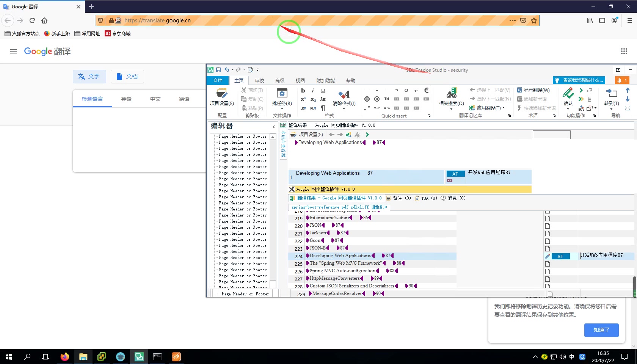Choose 英语 as source language

(126, 99)
